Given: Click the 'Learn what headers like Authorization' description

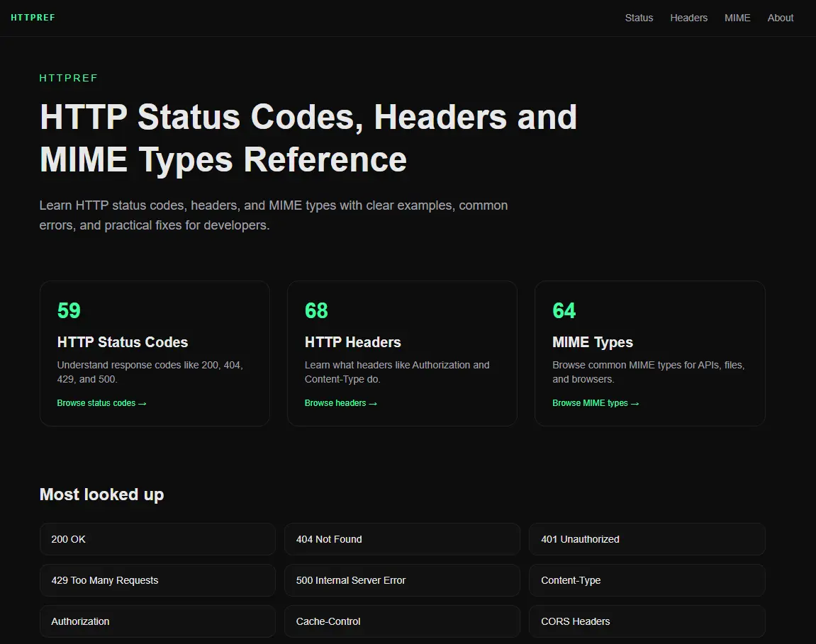Looking at the screenshot, I should pos(397,372).
